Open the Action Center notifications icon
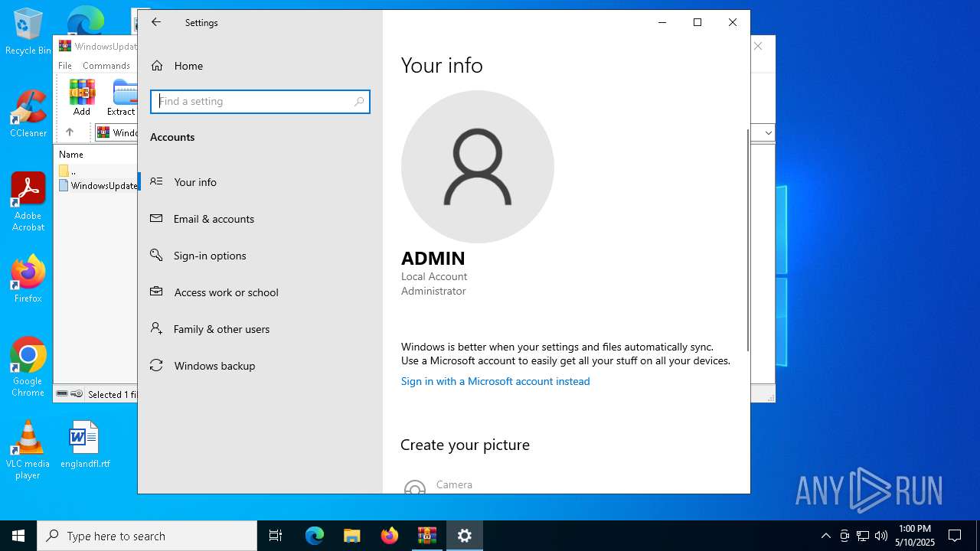Screen dimensions: 980x551 [955, 536]
